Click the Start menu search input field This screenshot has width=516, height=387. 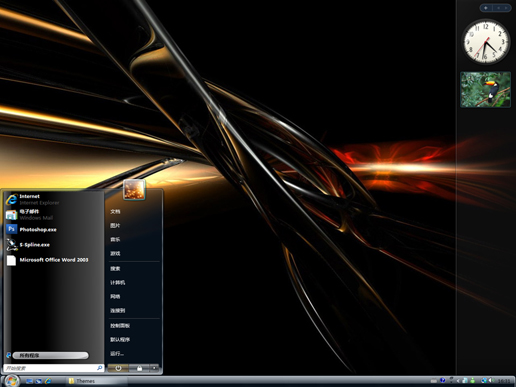53,368
